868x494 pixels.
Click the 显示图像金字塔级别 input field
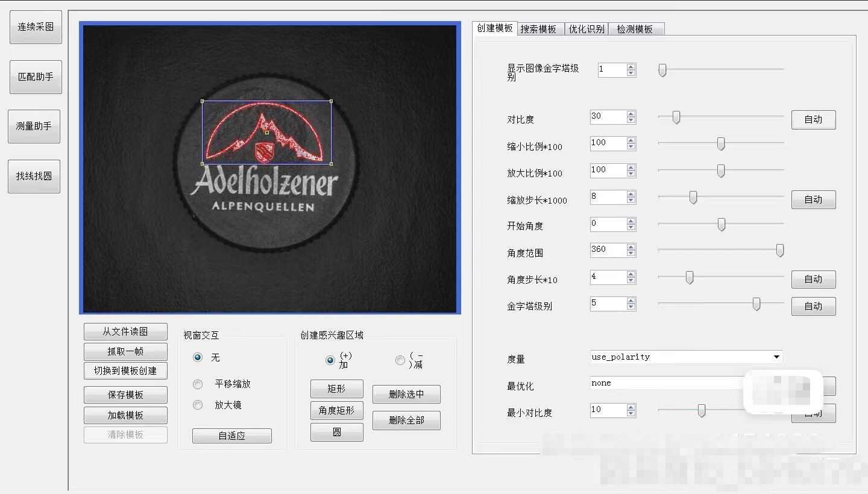pyautogui.click(x=612, y=69)
